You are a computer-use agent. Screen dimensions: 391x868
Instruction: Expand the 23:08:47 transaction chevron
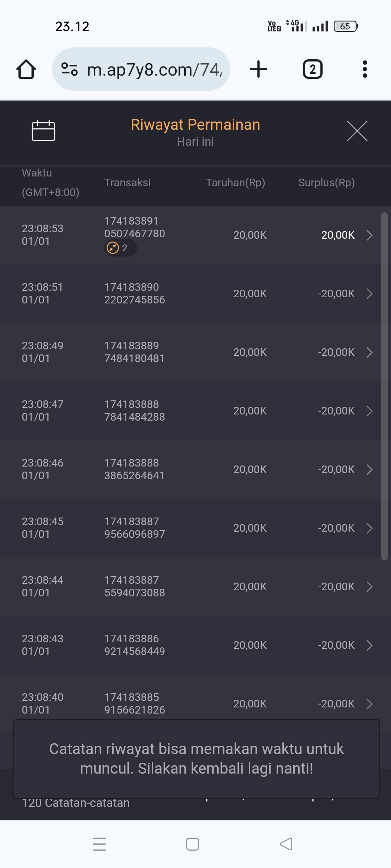coord(370,411)
